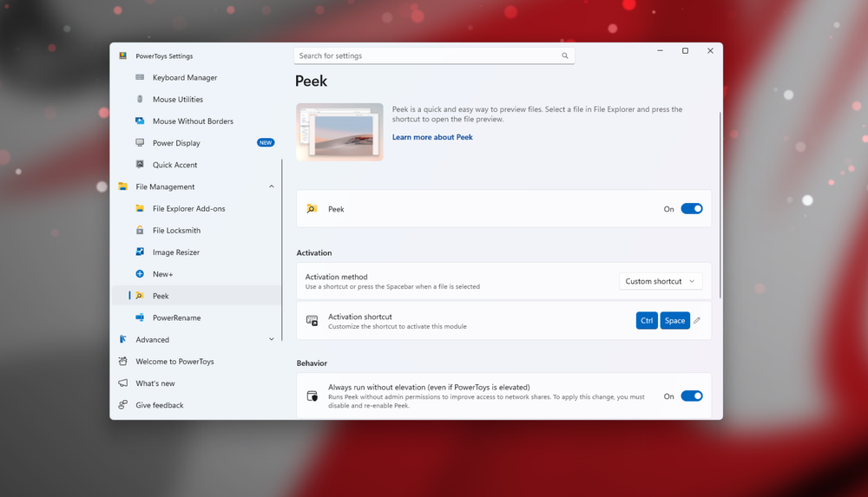Click the Space key button of shortcut
Image resolution: width=868 pixels, height=497 pixels.
coord(674,320)
